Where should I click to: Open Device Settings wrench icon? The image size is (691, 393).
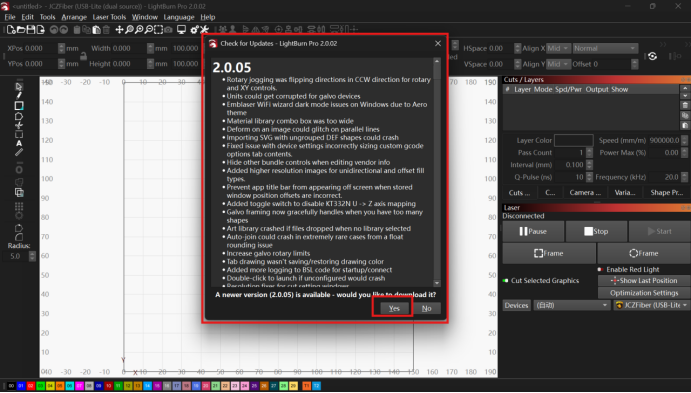point(204,30)
